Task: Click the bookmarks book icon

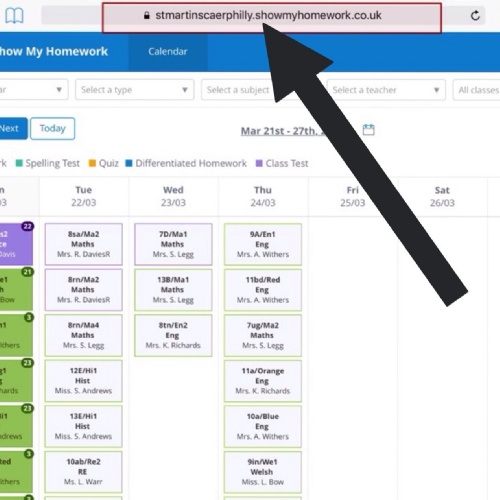Action: 14,16
